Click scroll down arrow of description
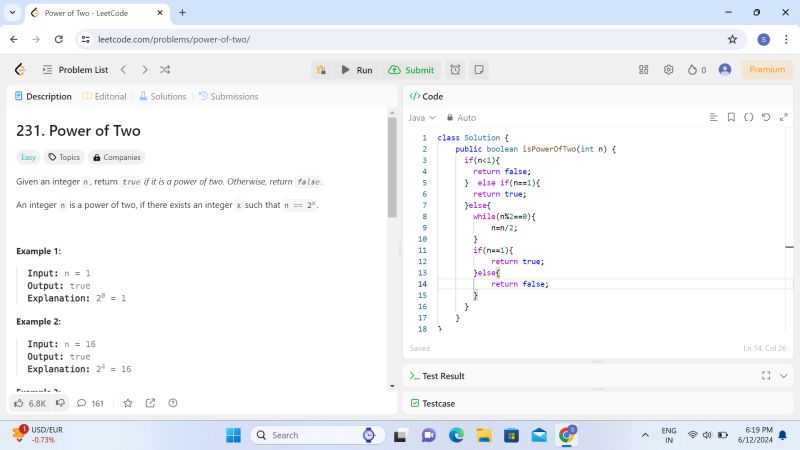The image size is (800, 450). pos(392,386)
